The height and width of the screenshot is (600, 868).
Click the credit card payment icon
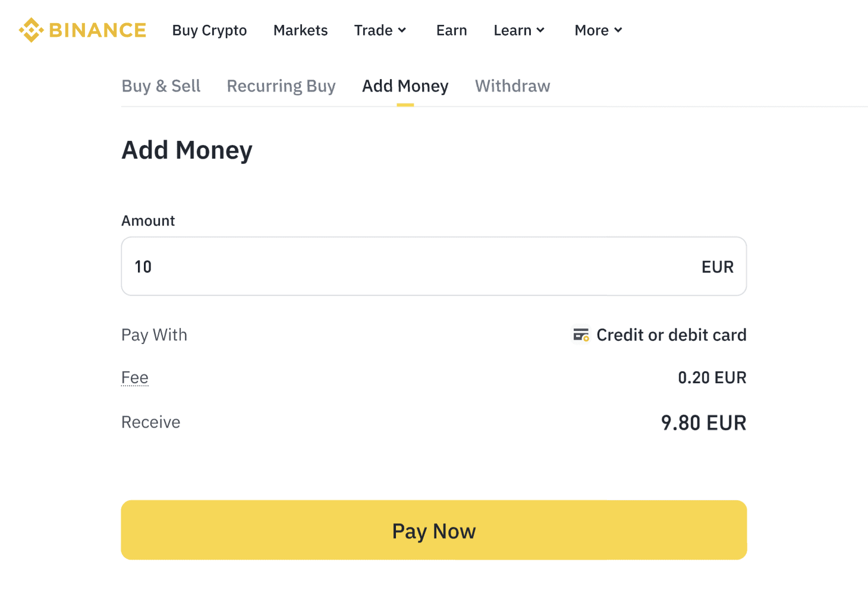[581, 335]
